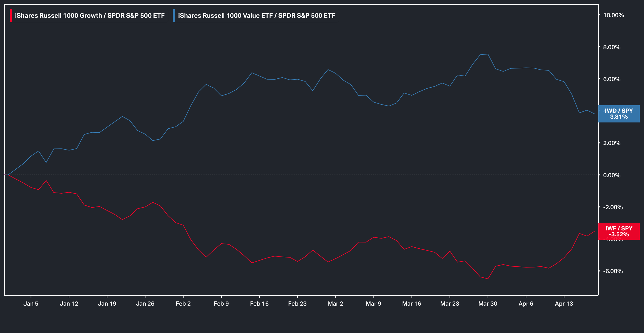Viewport: 644px width, 333px height.
Task: Click the blue line's peak near Mar 30
Action: (488, 54)
